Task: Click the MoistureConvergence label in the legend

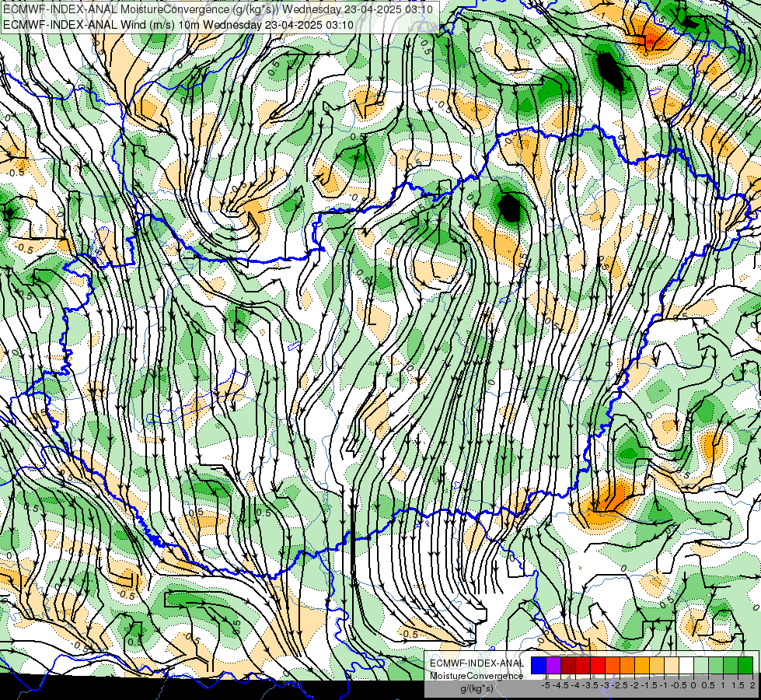Action: (476, 676)
